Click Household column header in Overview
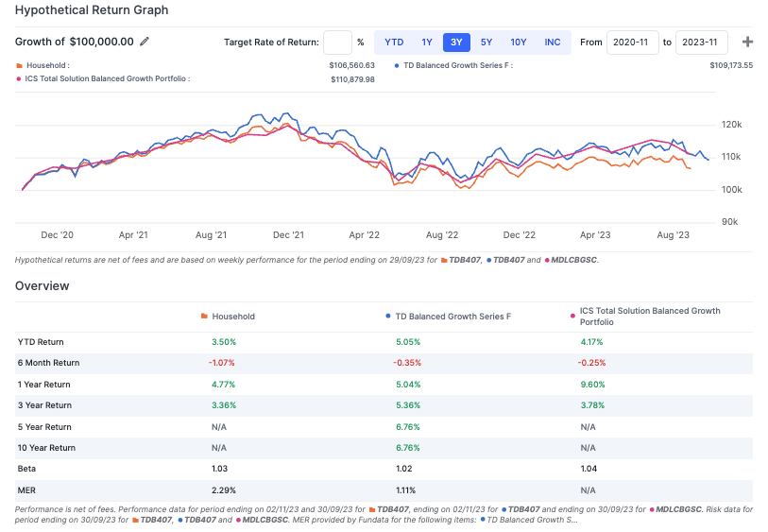Viewport: 768px width, 532px height. [x=233, y=317]
